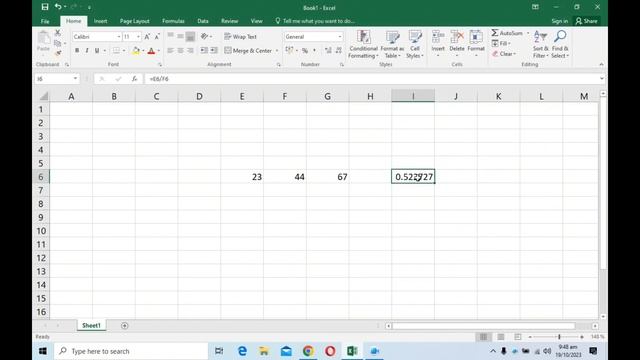
Task: Switch to the View tab
Action: tap(256, 21)
